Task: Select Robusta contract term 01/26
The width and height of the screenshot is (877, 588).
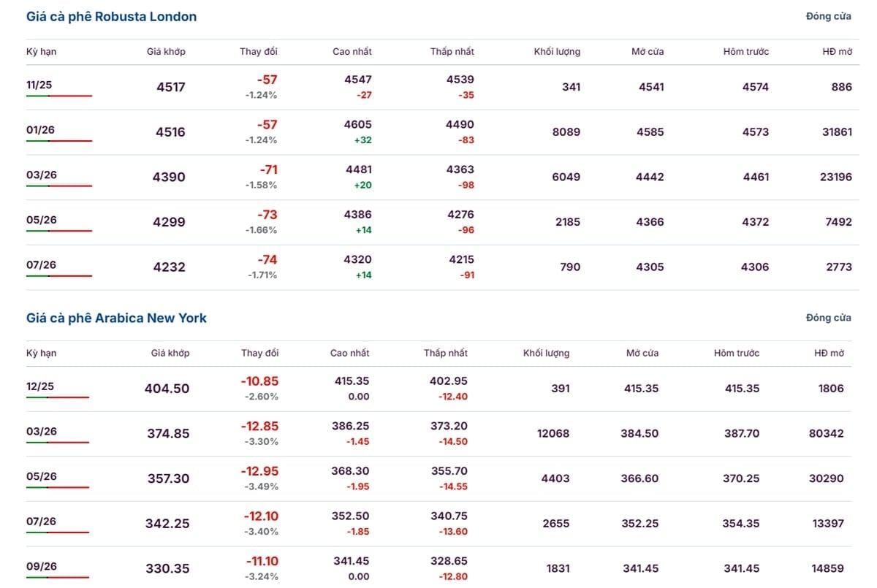Action: pos(40,130)
